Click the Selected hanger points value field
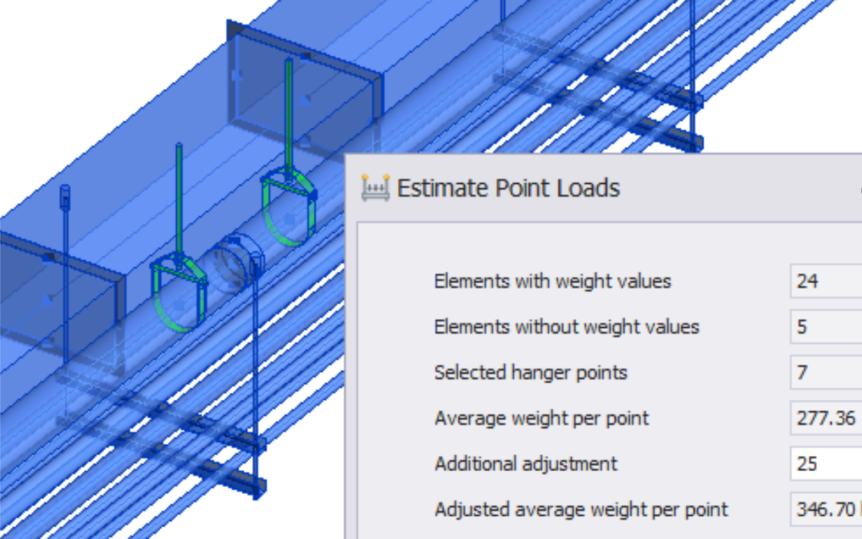Viewport: 862px width, 539px height. [x=825, y=373]
